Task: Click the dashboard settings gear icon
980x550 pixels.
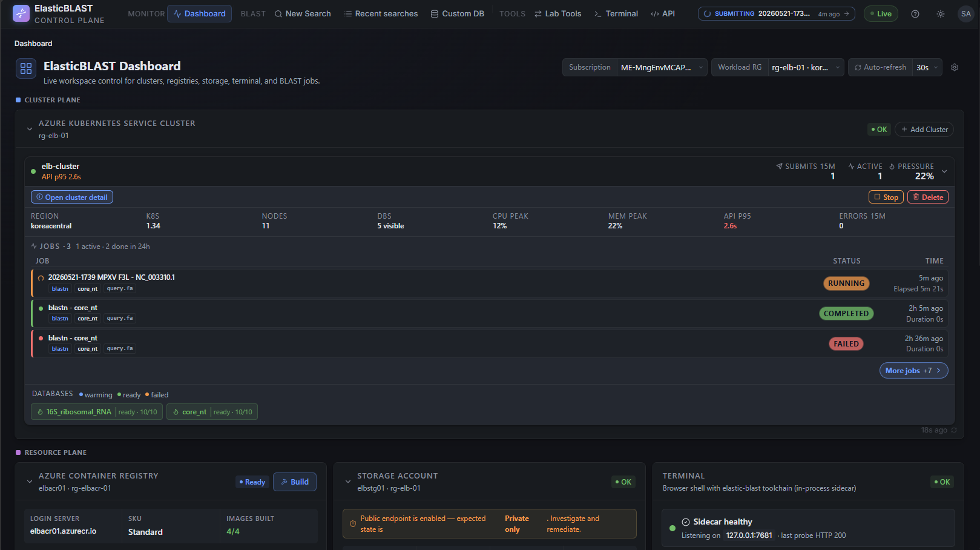Action: pyautogui.click(x=955, y=67)
